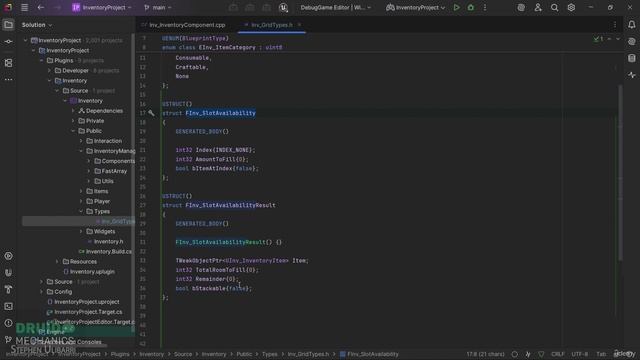Open more run actions vertical ellipsis
The image size is (640, 360).
(x=485, y=7)
